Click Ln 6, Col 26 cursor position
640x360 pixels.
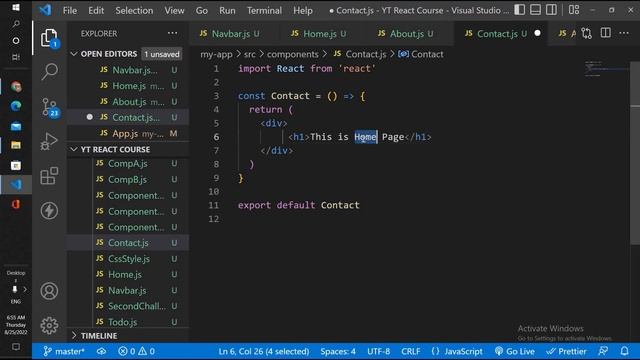(x=264, y=351)
